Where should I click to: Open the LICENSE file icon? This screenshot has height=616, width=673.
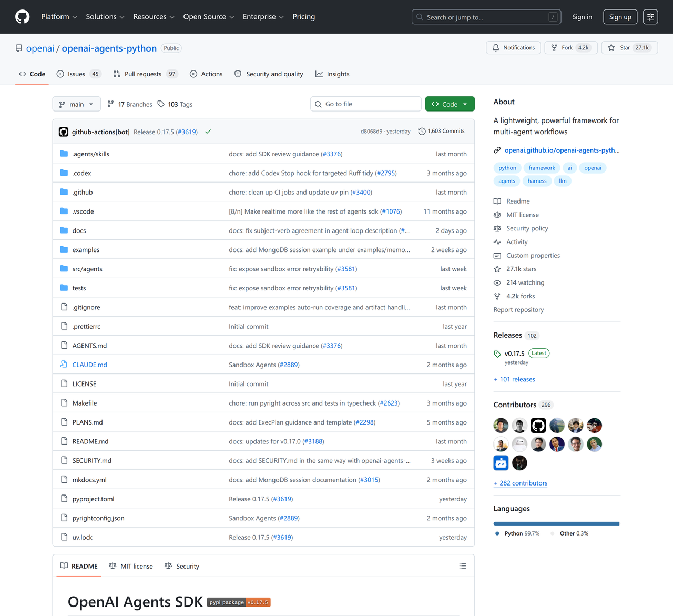pos(64,384)
